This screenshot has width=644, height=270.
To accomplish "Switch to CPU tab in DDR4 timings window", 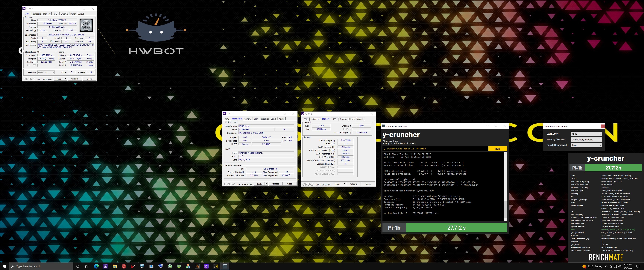I will pyautogui.click(x=306, y=119).
